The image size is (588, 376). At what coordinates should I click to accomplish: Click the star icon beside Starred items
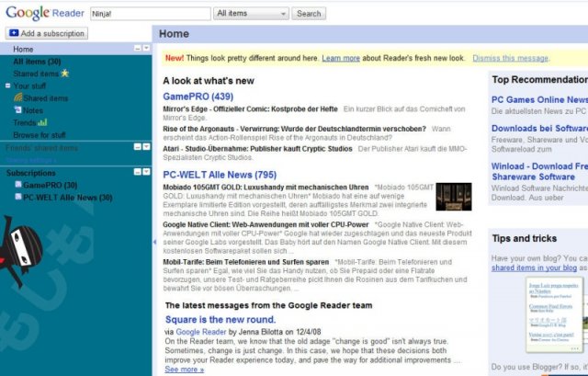[x=63, y=74]
